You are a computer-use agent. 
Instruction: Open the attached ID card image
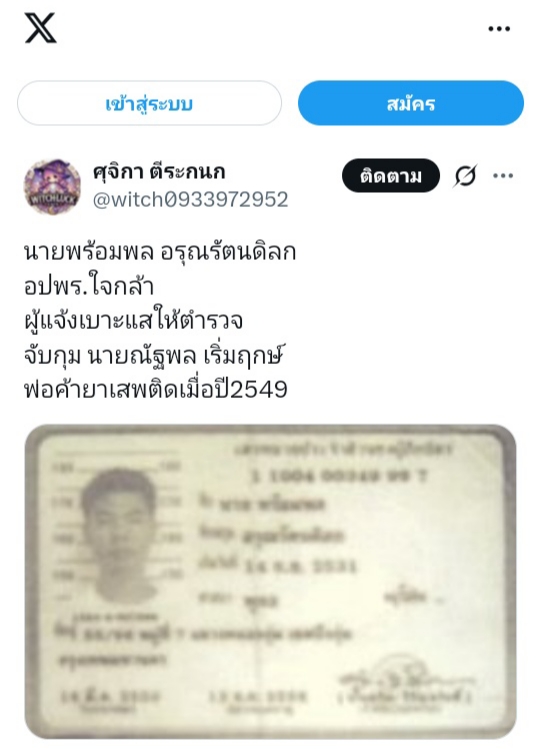(x=270, y=581)
